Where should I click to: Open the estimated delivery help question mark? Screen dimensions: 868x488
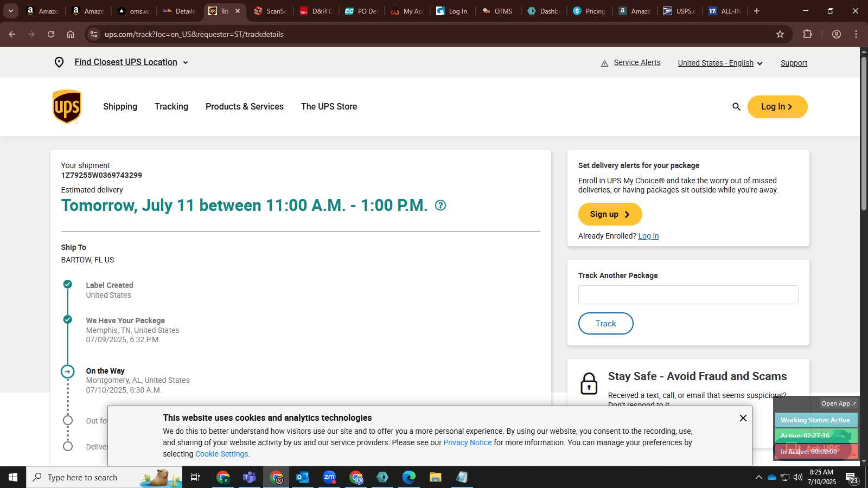coord(441,206)
